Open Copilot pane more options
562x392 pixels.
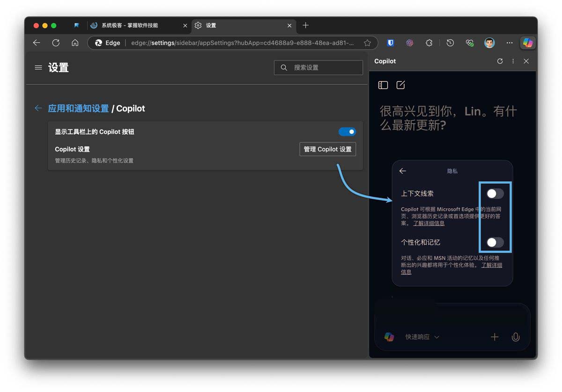pos(513,61)
